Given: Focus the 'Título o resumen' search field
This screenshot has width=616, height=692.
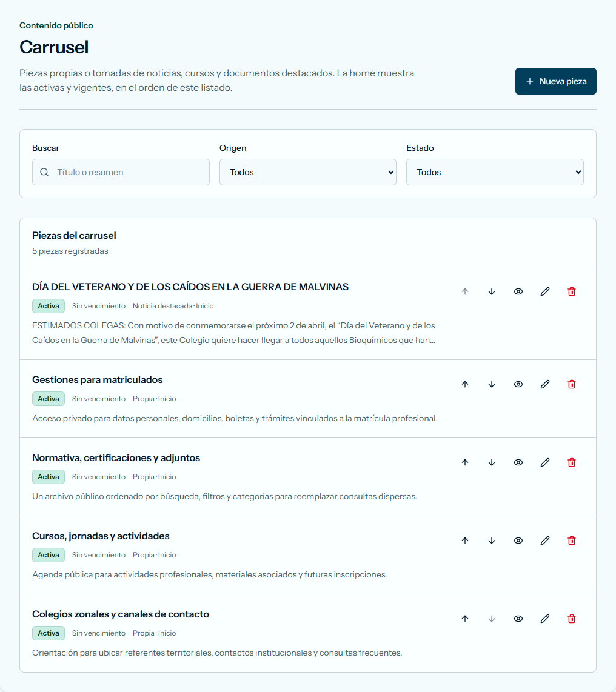Looking at the screenshot, I should 121,172.
